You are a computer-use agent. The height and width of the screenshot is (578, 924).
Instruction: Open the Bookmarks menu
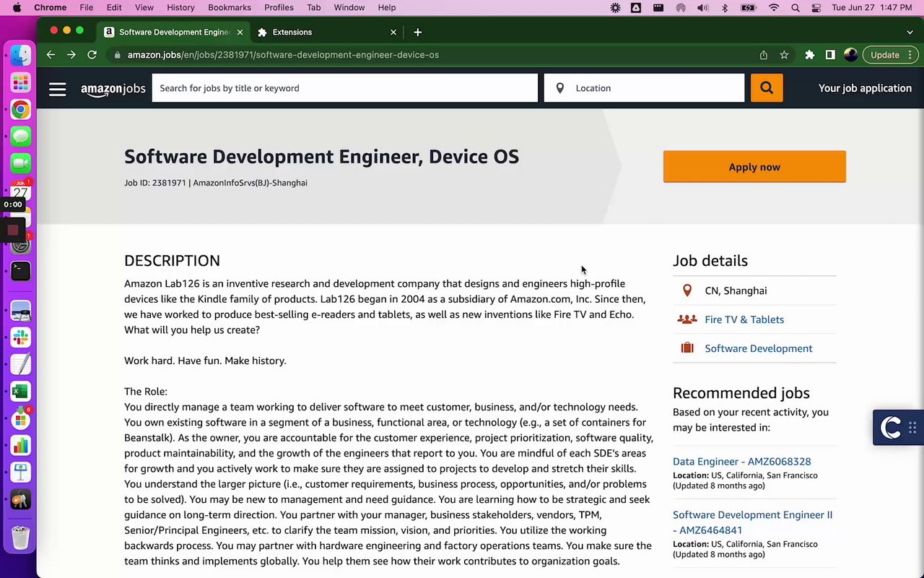coord(230,7)
